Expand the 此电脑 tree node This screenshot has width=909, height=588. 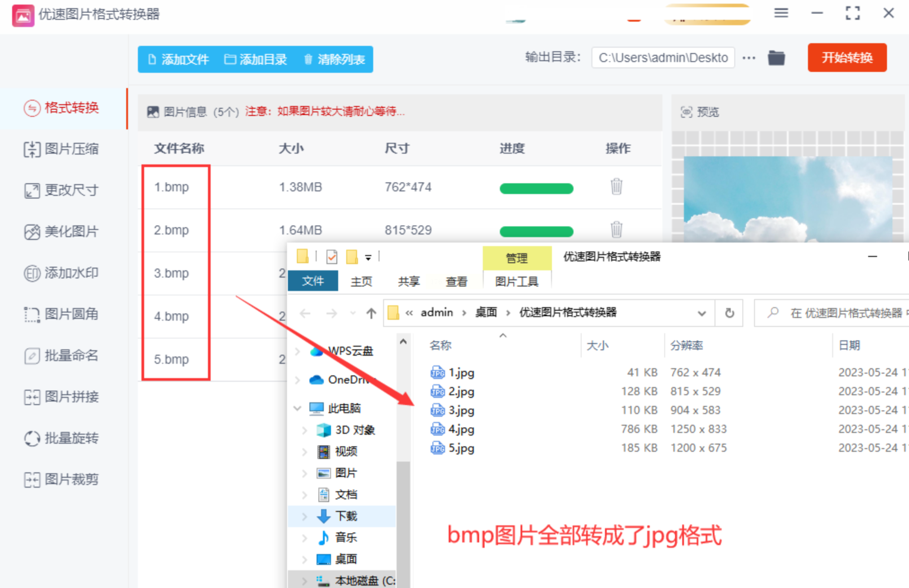[297, 408]
